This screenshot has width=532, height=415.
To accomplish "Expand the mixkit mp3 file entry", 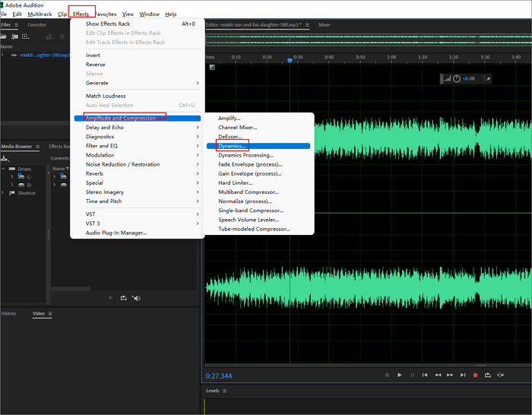I will [3, 55].
